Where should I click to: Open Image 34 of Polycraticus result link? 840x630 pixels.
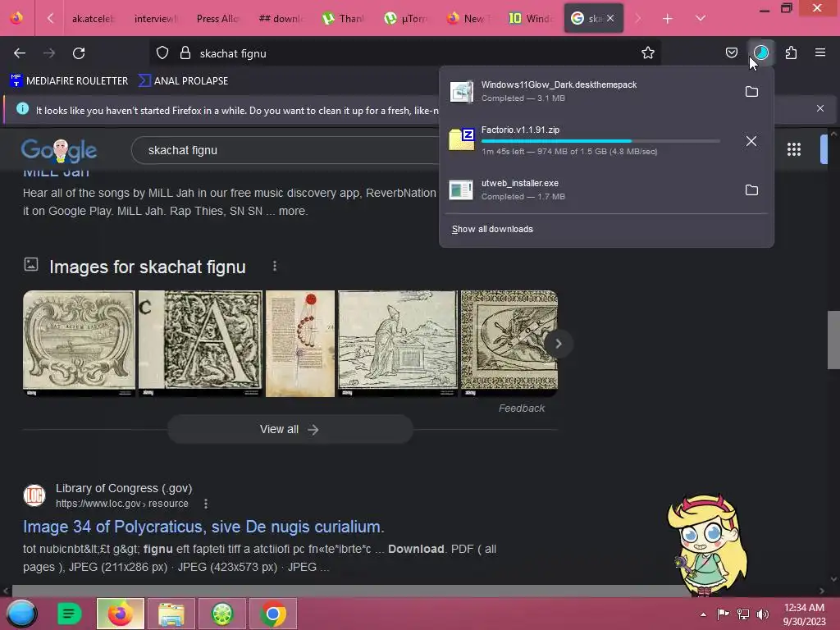(x=203, y=527)
